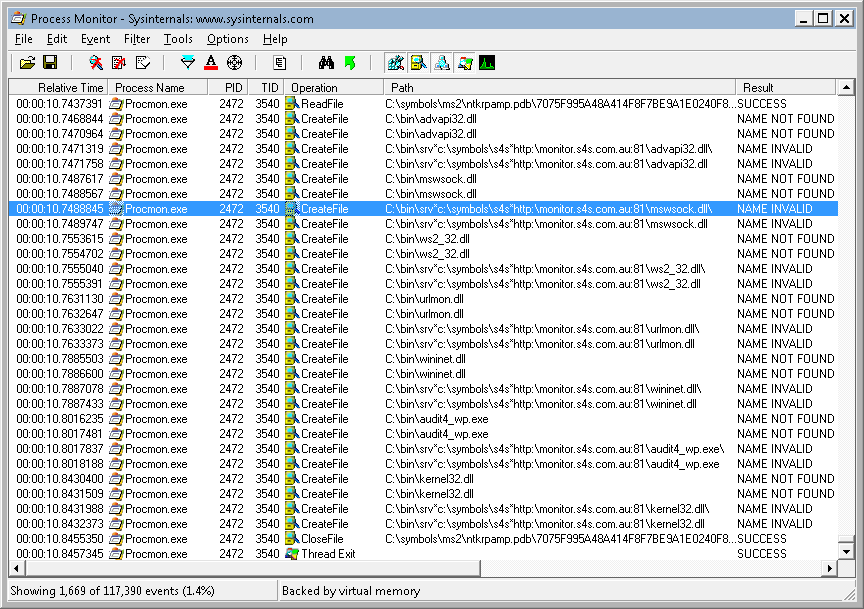Click the vertical scrollbar down arrow

coord(846,551)
